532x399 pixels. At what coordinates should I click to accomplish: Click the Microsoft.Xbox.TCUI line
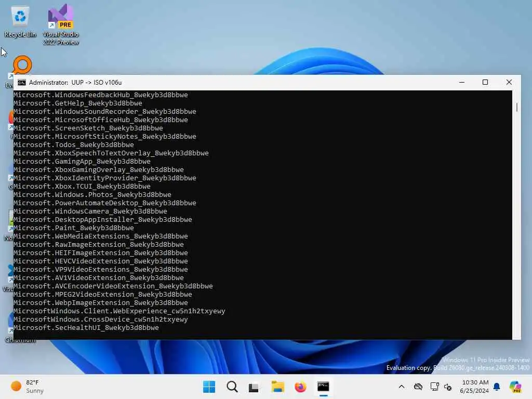[x=82, y=187]
